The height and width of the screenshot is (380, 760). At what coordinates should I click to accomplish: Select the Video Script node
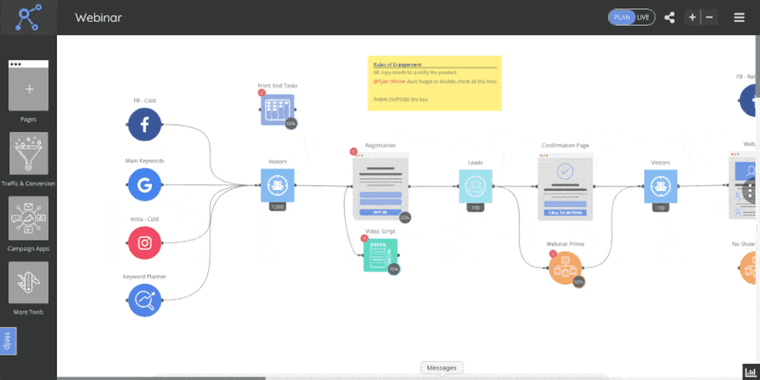[x=380, y=255]
